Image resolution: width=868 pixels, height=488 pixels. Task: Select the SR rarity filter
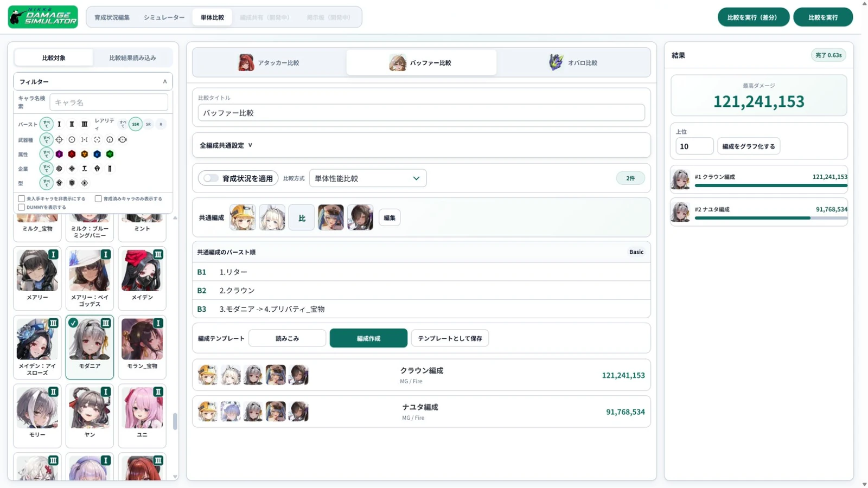click(148, 124)
